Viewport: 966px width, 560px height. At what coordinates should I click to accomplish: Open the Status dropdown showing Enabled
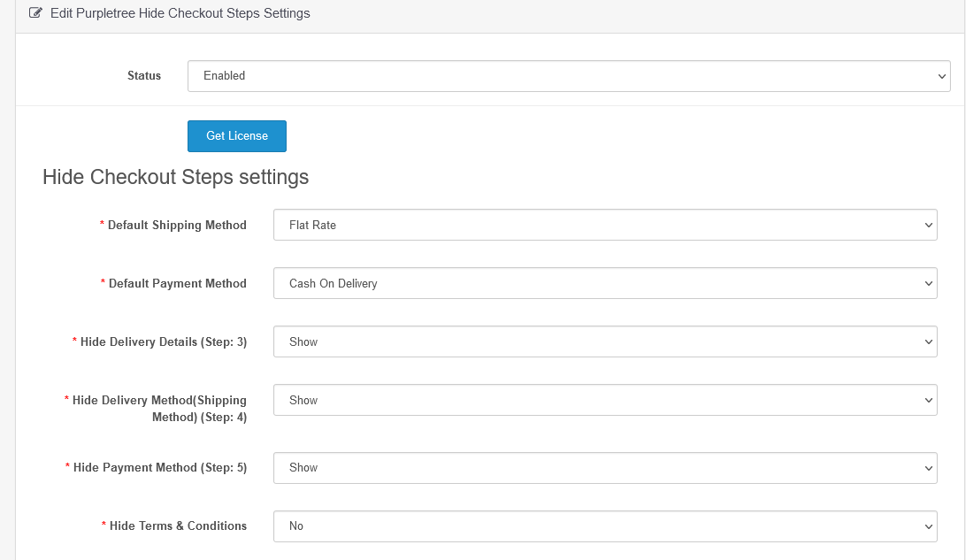point(569,76)
